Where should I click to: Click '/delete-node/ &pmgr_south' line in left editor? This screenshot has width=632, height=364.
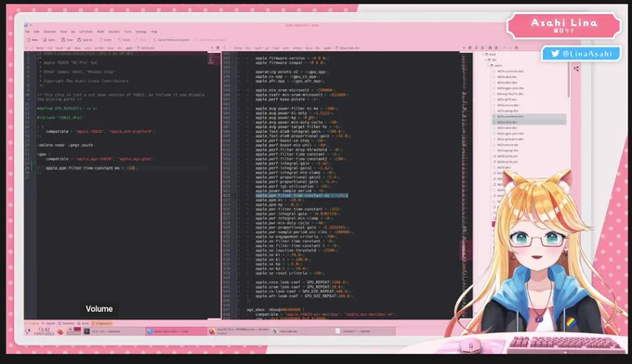[x=65, y=145]
